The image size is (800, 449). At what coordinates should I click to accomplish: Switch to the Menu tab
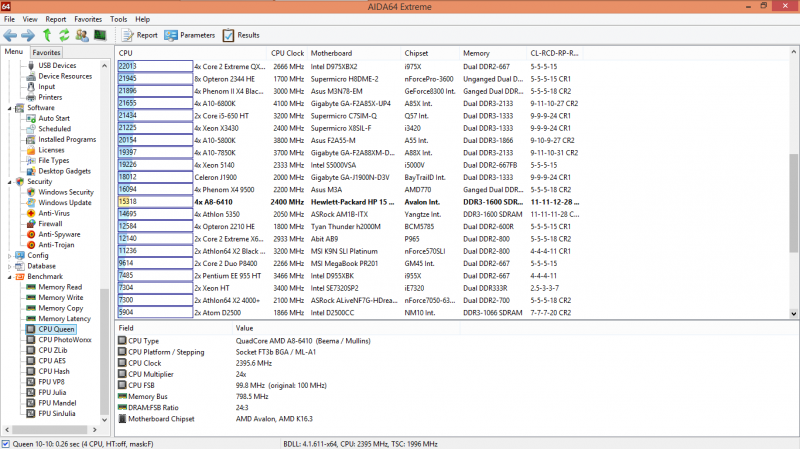14,52
